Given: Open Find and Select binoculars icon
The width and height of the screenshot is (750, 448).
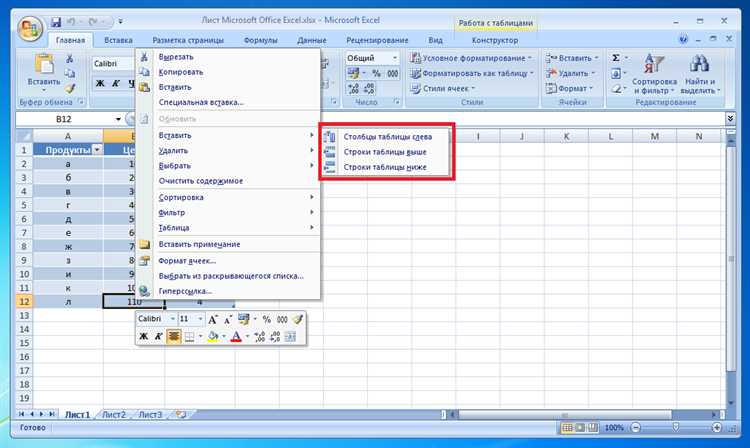Looking at the screenshot, I should point(699,65).
